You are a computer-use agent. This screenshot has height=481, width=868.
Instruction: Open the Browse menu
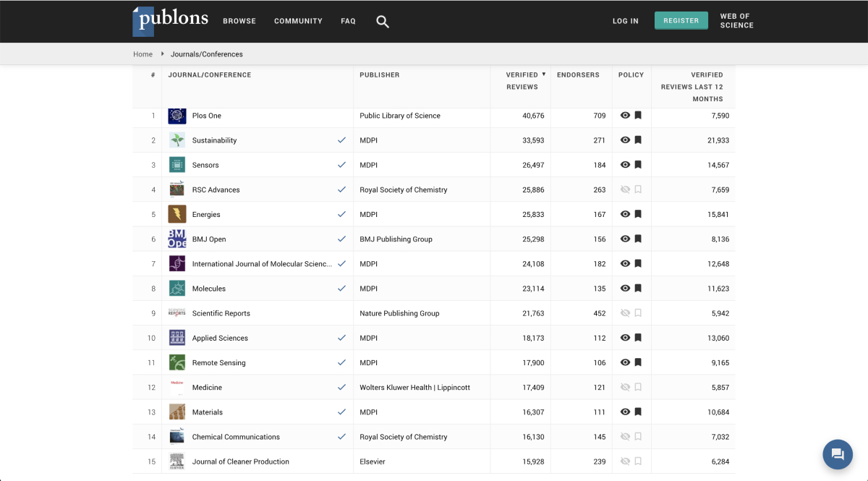coord(239,21)
